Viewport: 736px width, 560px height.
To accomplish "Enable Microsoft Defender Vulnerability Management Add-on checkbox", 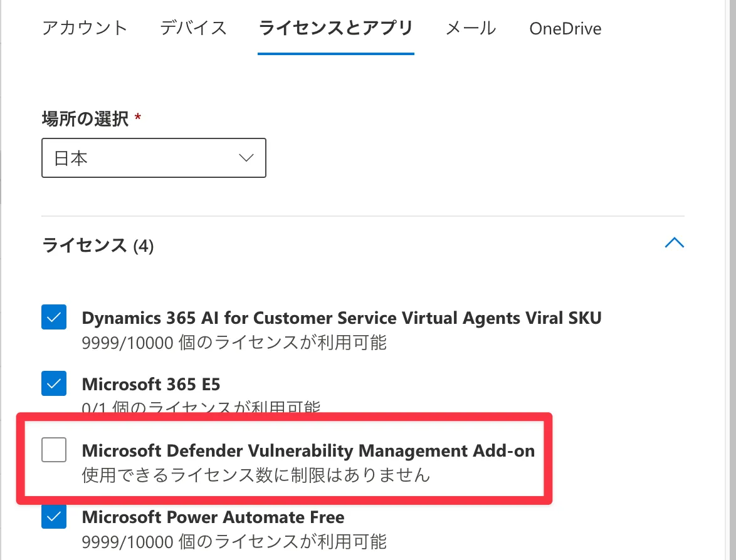I will pyautogui.click(x=54, y=450).
